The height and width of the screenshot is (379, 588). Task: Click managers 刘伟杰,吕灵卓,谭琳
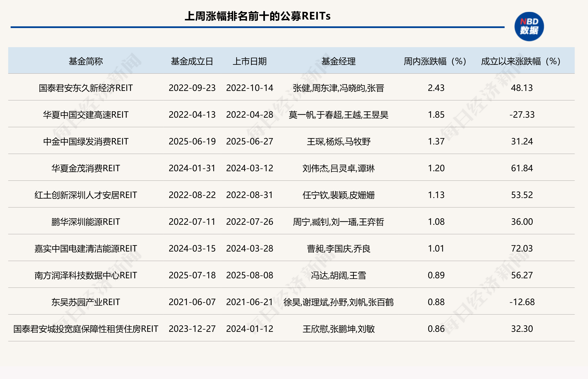[339, 169]
